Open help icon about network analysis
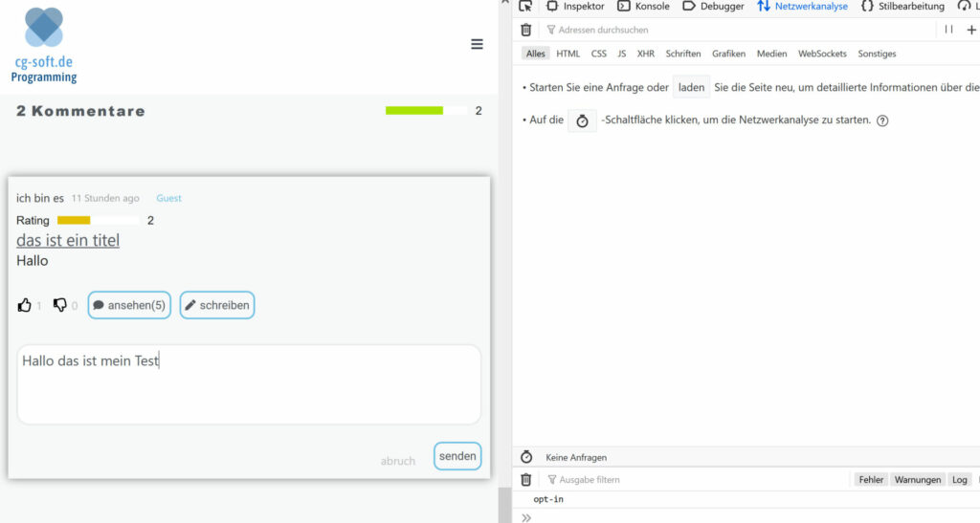Viewport: 980px width, 523px height. [x=882, y=121]
